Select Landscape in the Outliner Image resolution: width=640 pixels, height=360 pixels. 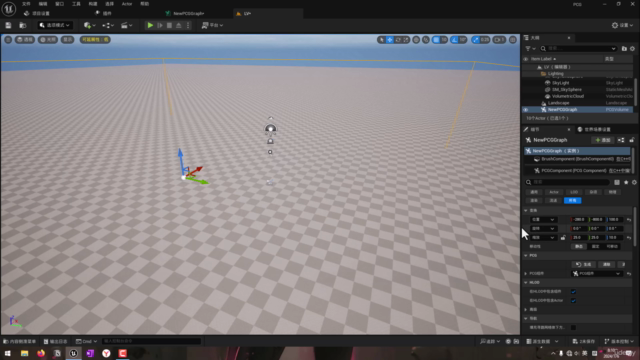point(558,103)
